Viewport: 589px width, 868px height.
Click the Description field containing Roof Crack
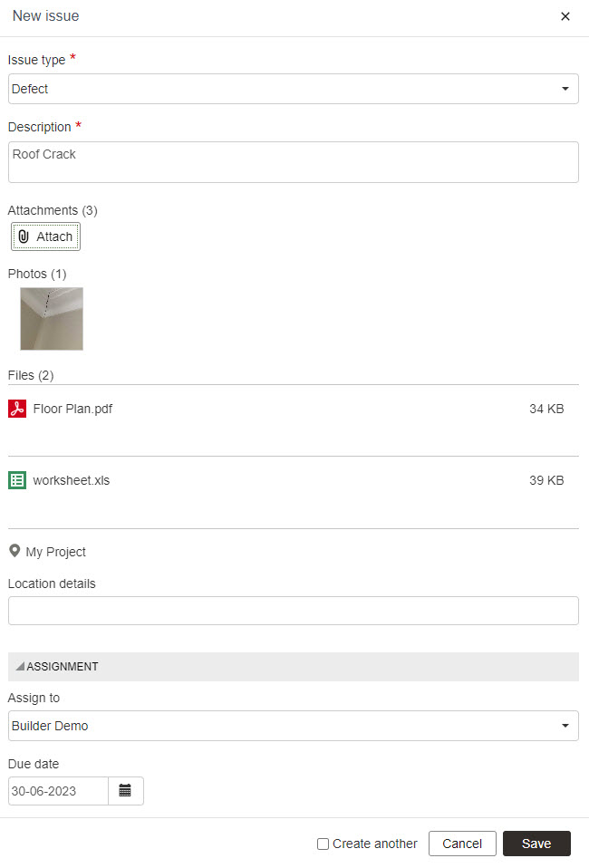[294, 162]
